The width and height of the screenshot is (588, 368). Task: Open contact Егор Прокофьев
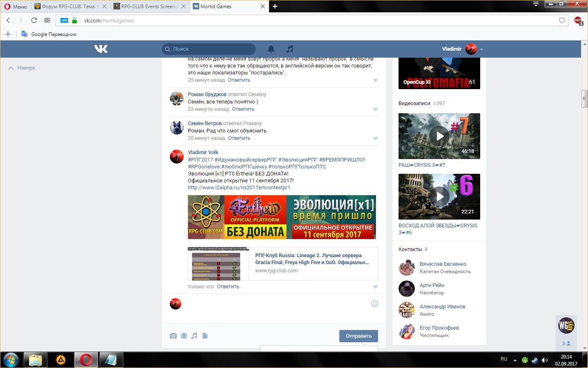439,328
